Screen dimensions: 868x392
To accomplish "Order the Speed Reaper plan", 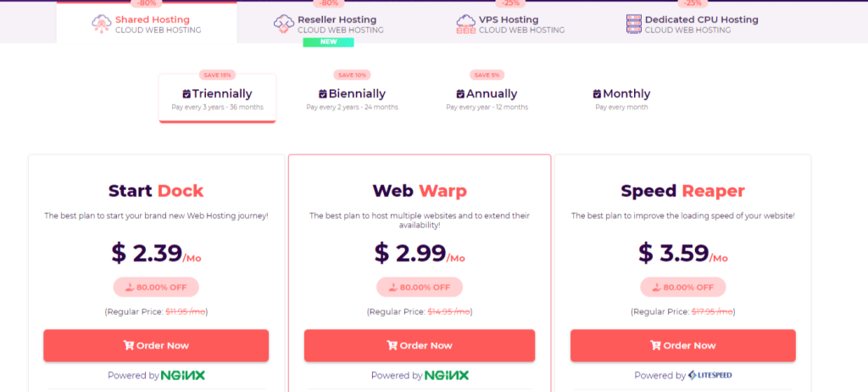I will [x=683, y=345].
